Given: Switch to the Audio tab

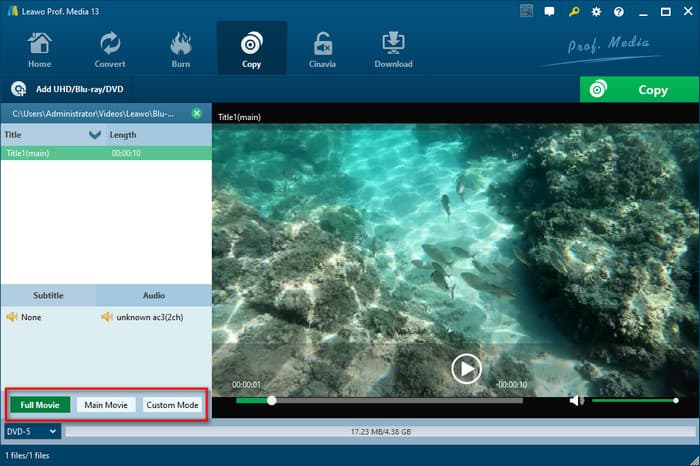Looking at the screenshot, I should 154,296.
